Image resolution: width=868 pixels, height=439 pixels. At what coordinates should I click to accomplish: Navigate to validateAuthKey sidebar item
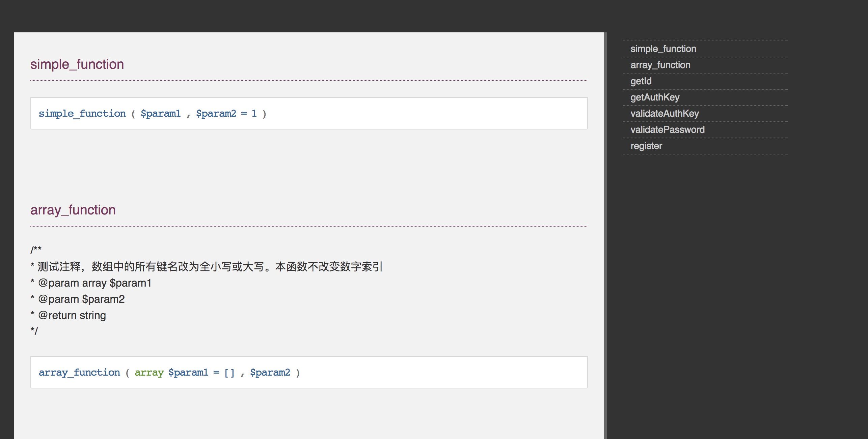[x=664, y=114]
